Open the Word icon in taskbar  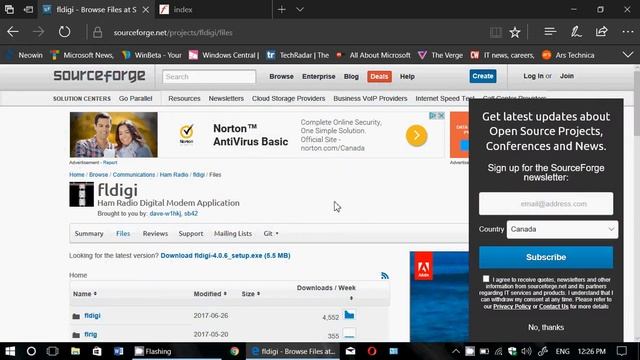point(118,351)
